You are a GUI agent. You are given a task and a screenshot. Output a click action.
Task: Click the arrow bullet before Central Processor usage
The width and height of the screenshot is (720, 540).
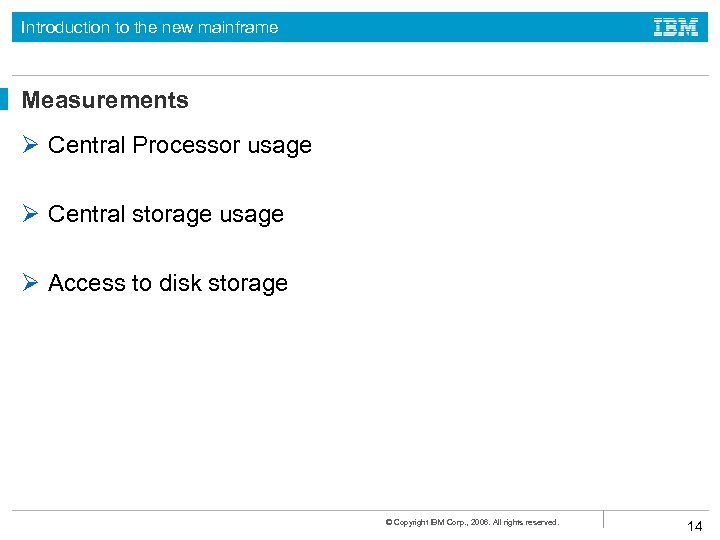tap(30, 145)
